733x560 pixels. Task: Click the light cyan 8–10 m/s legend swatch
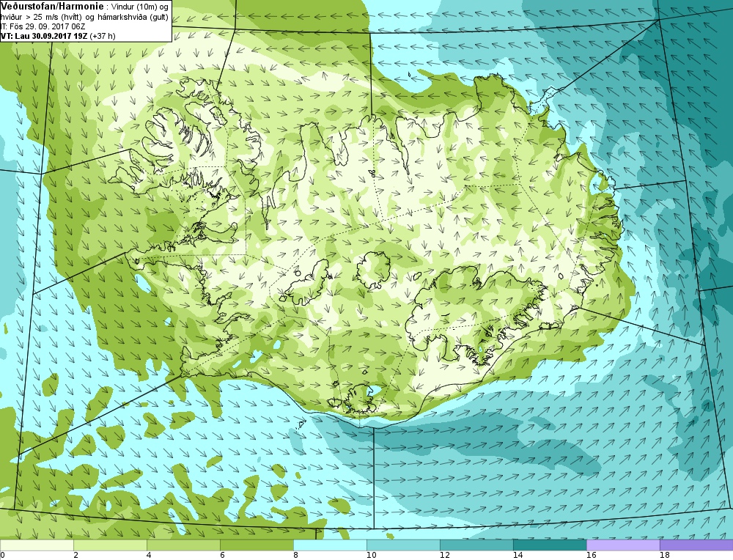pyautogui.click(x=331, y=545)
